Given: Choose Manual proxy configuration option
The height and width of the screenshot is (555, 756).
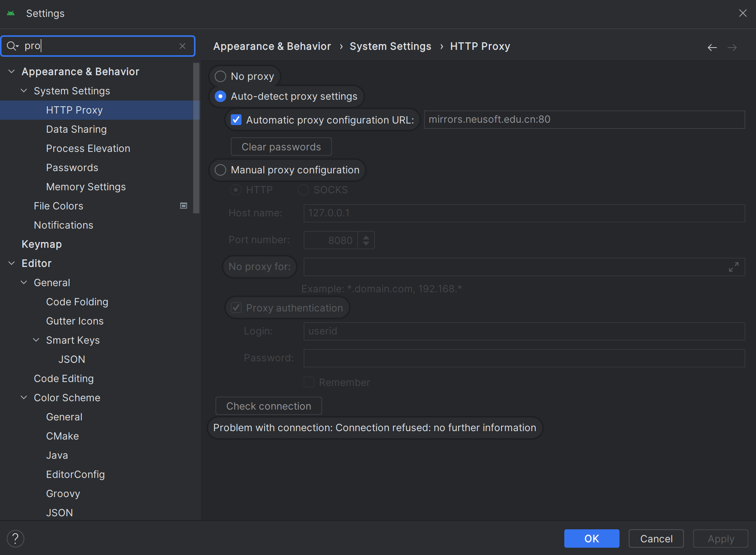Looking at the screenshot, I should (220, 170).
